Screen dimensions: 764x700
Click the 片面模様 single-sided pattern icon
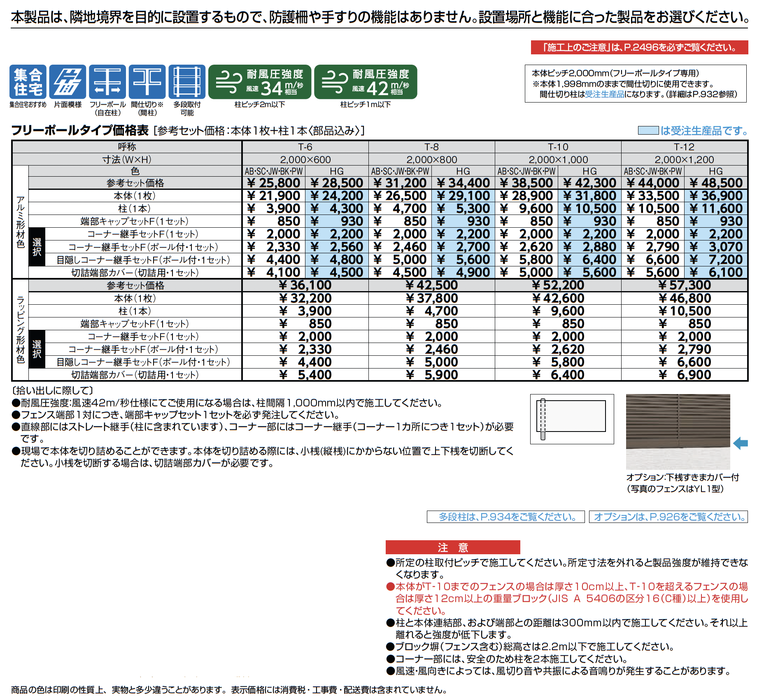pos(68,82)
